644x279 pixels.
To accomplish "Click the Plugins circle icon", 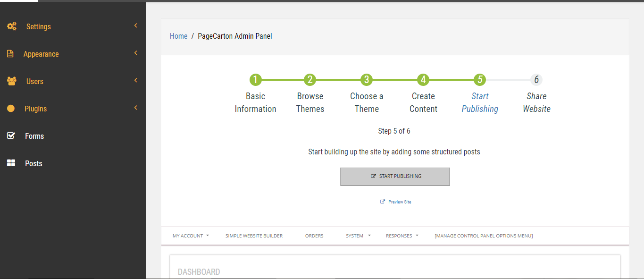I will click(x=11, y=109).
